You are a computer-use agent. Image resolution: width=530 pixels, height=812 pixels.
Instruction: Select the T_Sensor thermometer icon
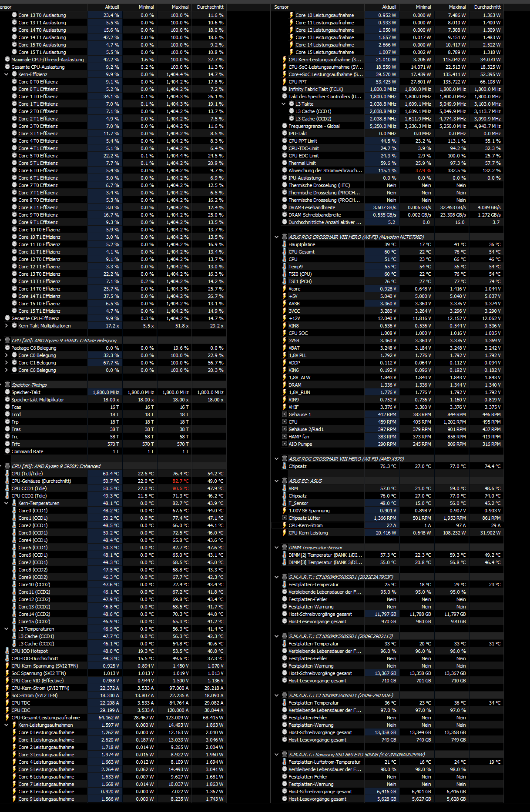[285, 503]
